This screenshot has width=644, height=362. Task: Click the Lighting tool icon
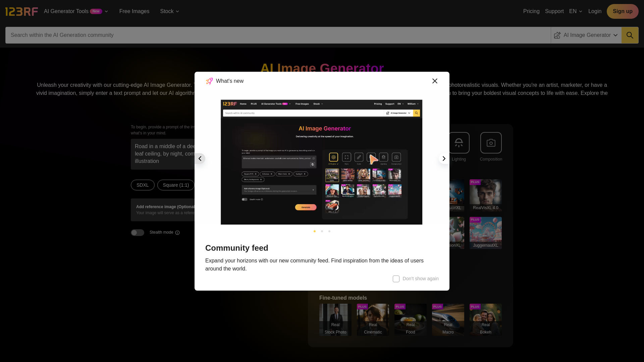click(x=459, y=142)
